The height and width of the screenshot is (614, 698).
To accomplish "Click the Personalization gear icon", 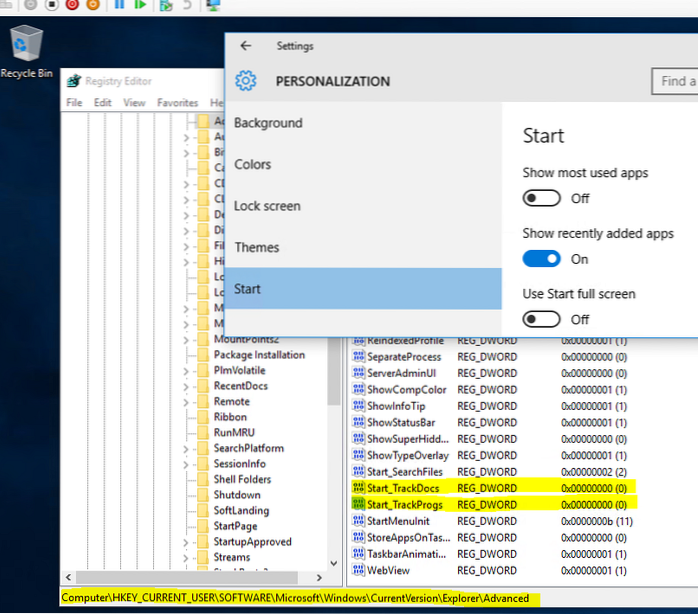I will tap(246, 81).
